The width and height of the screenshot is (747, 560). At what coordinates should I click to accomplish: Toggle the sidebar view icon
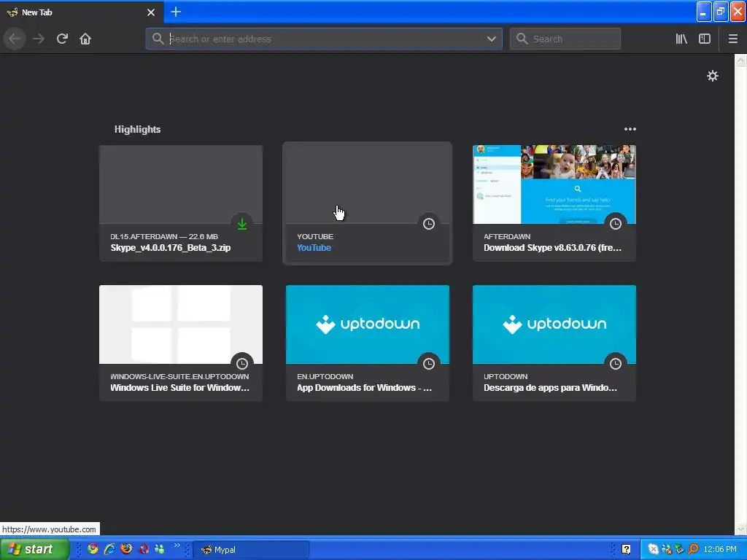tap(705, 39)
